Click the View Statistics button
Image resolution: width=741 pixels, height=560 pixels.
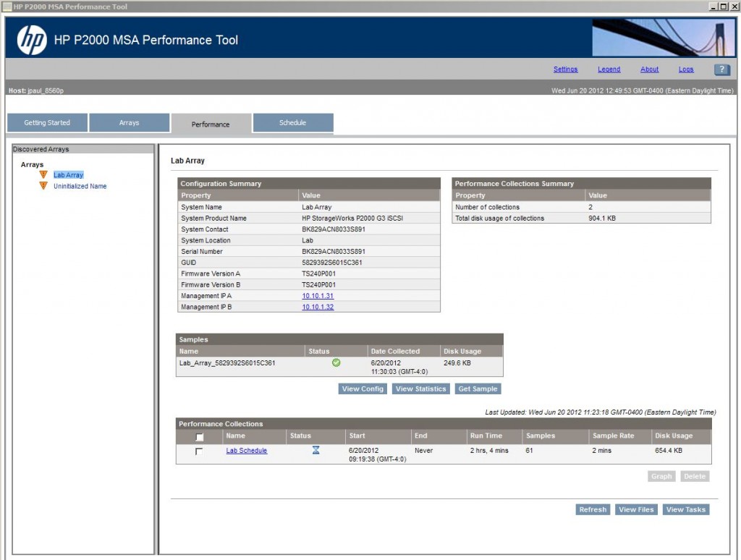[420, 389]
